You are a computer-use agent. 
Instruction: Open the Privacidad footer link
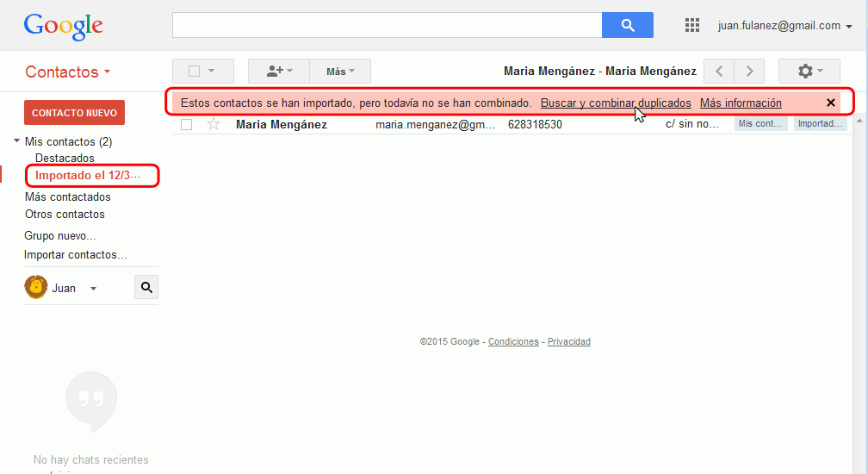coord(569,341)
